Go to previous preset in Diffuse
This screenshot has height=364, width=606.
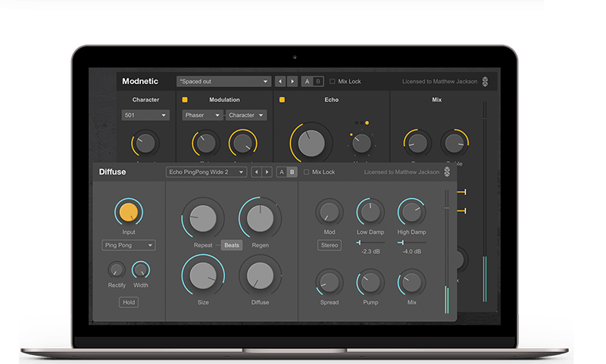(256, 172)
